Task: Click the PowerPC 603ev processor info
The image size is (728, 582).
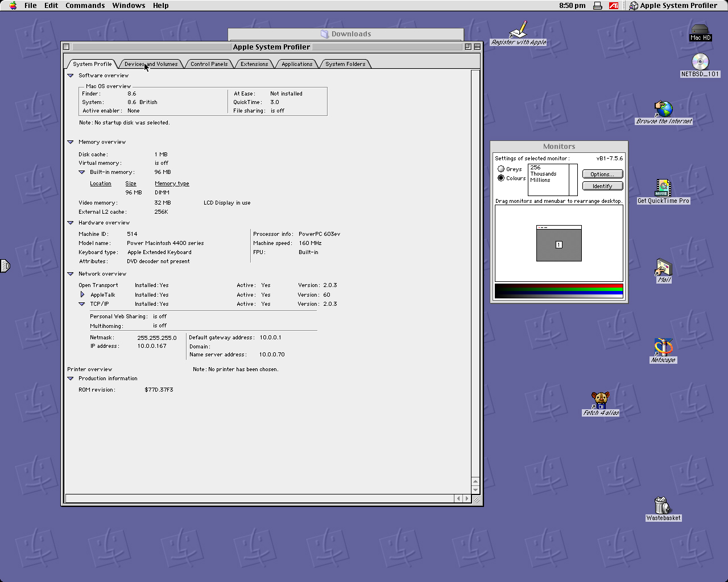Action: (320, 234)
